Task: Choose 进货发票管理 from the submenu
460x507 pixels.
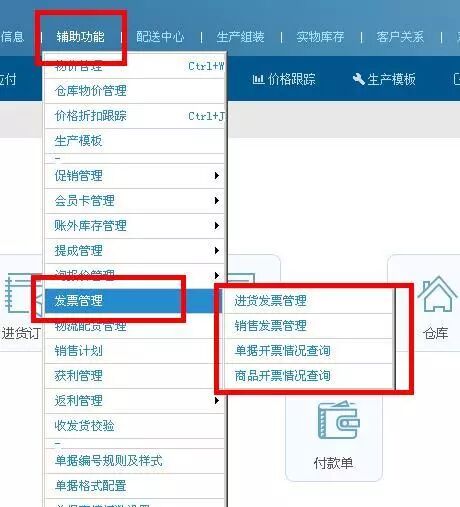Action: [308, 301]
